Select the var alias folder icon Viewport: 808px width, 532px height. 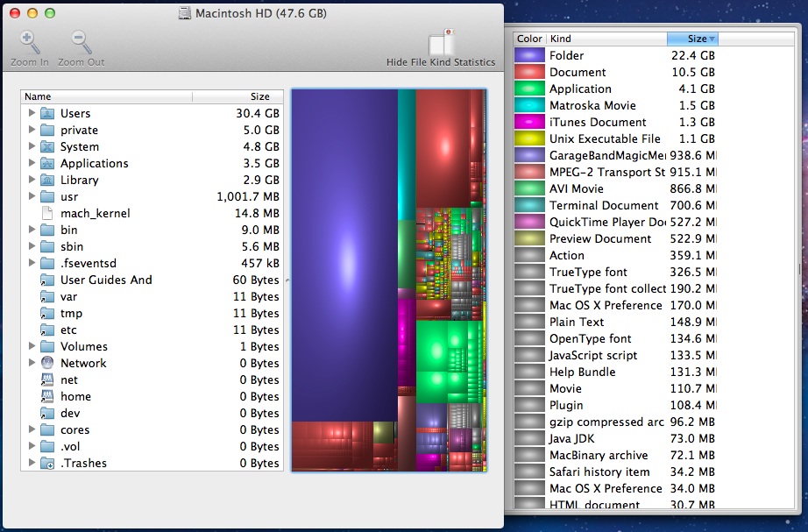[x=47, y=296]
